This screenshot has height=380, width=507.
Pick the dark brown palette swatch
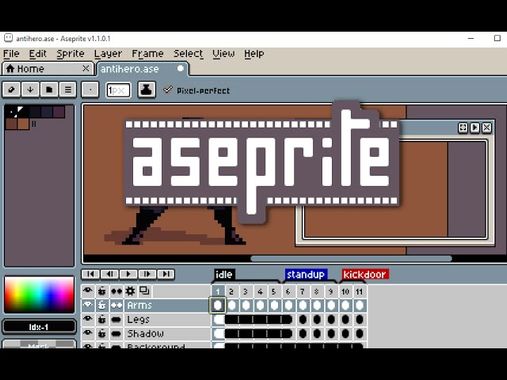12,124
